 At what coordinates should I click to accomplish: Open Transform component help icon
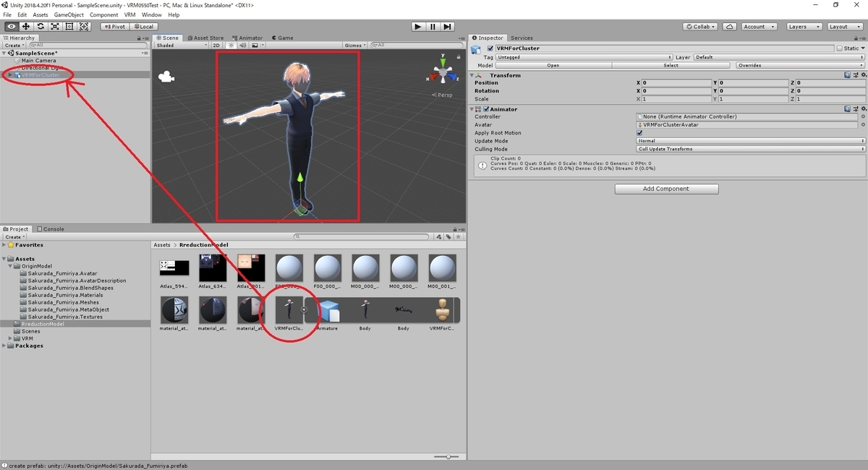[x=848, y=75]
